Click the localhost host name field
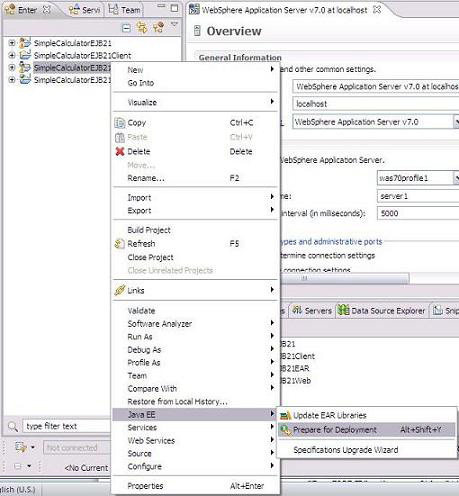Image resolution: width=459 pixels, height=496 pixels. (376, 104)
